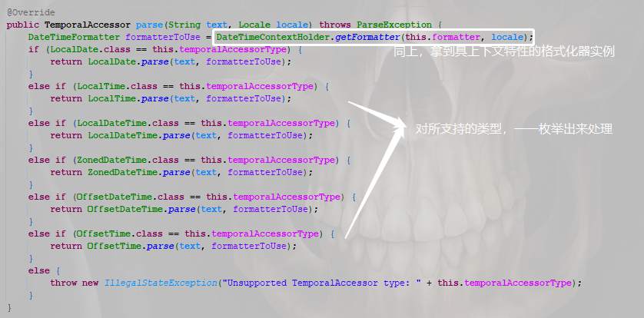The image size is (644, 318).
Task: Click the Chinese note below the highlighted box
Action: point(504,52)
